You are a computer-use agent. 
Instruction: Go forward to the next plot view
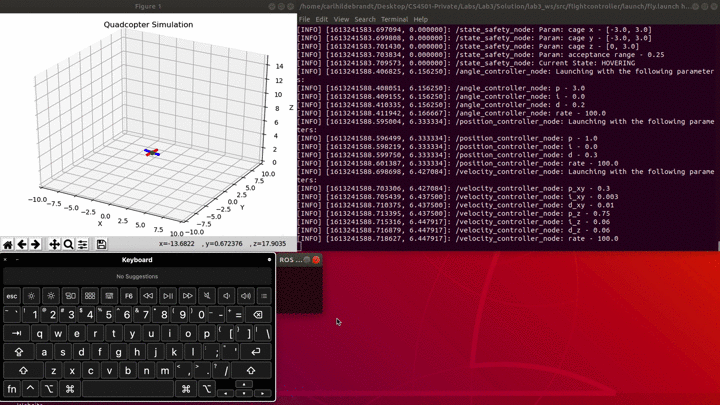click(35, 244)
